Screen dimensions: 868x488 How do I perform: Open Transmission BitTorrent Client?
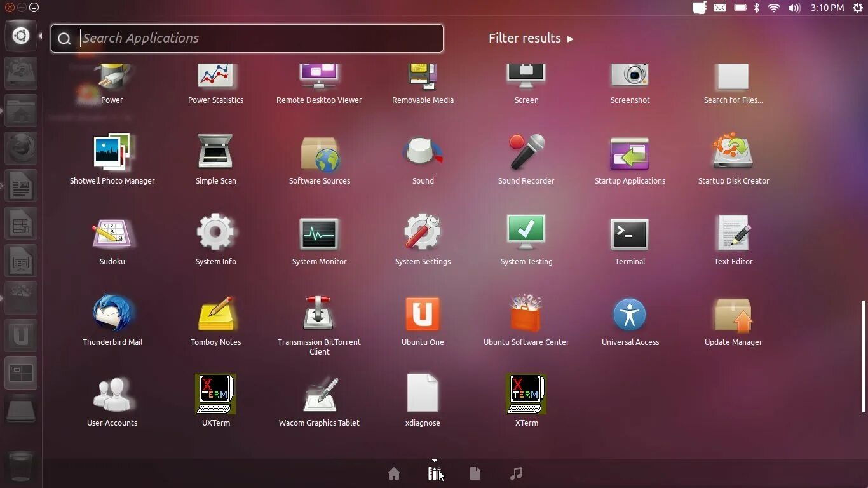(319, 325)
